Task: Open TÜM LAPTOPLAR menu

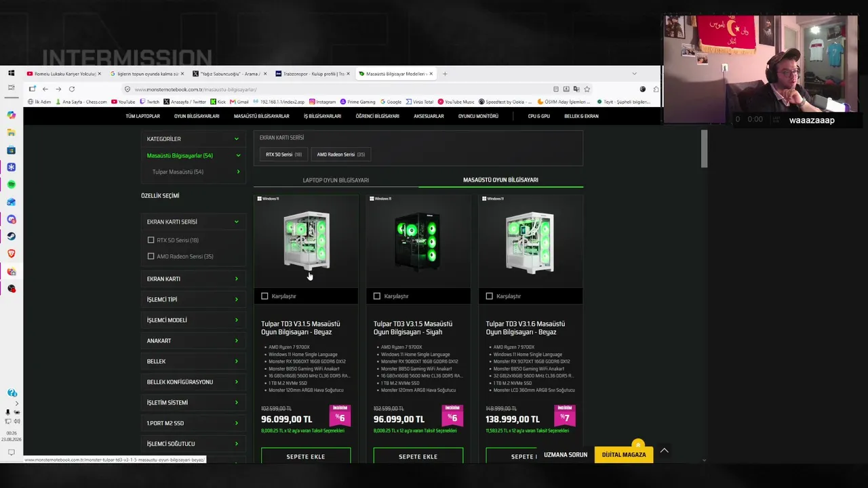Action: 142,116
